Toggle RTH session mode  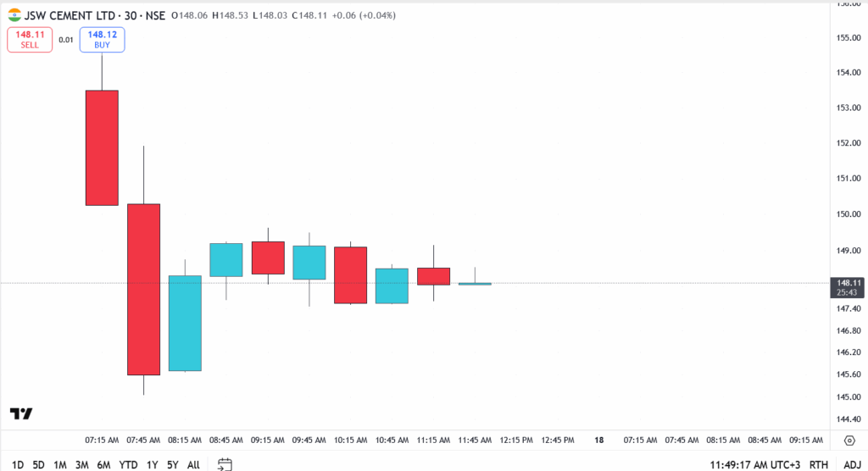[x=819, y=464]
